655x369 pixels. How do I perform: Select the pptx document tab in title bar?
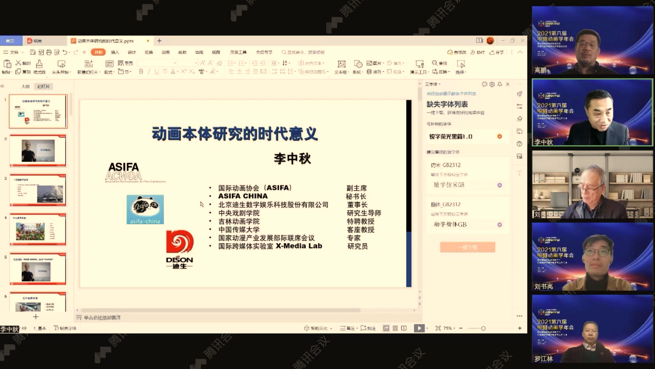point(110,41)
